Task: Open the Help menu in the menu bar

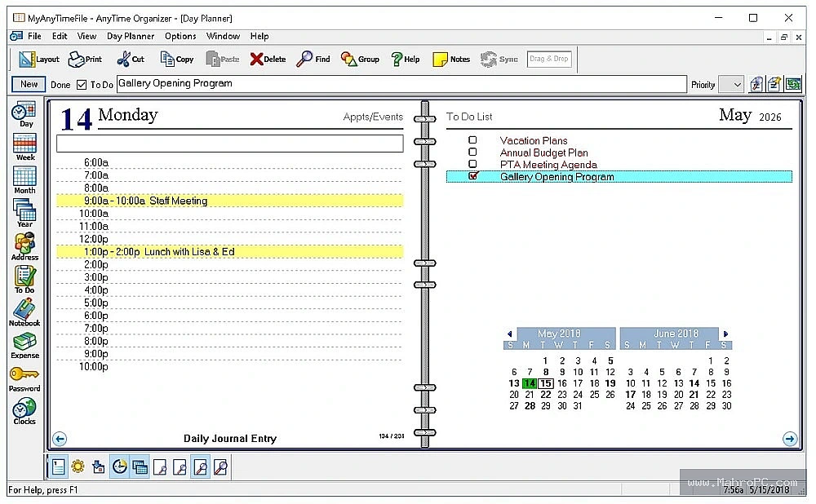Action: pyautogui.click(x=259, y=37)
